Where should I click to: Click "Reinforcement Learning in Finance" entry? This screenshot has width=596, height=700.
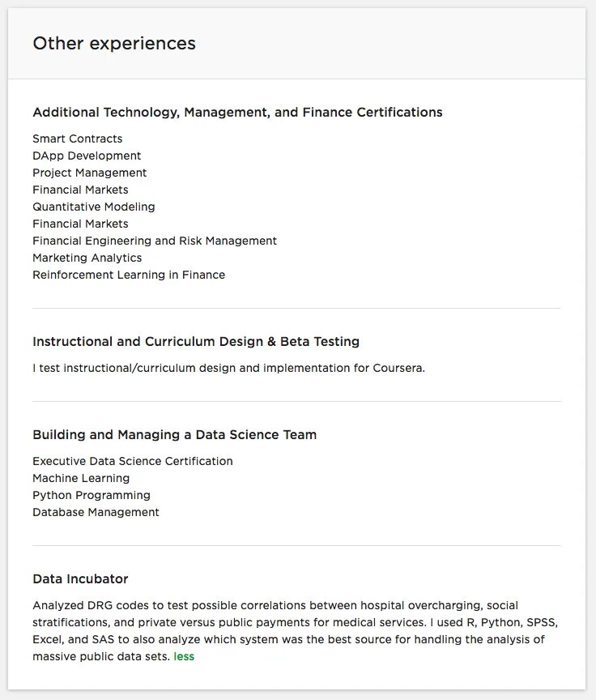[129, 275]
